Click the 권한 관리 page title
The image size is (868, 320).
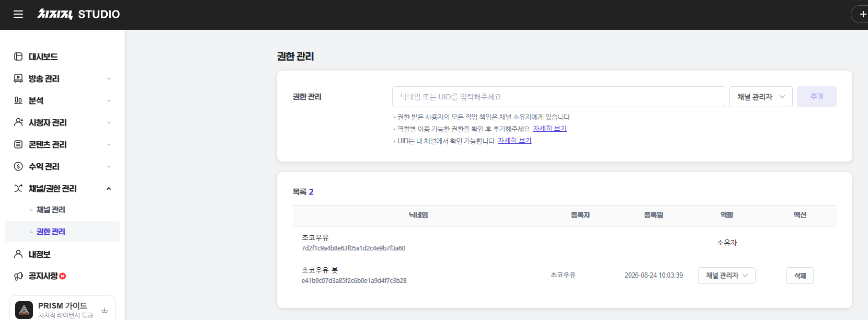[x=295, y=56]
